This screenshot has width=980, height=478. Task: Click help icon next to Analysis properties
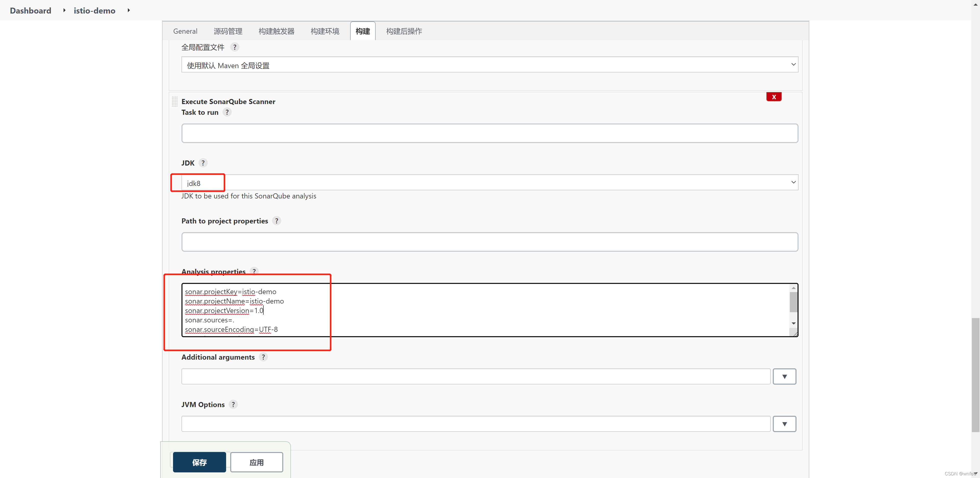[254, 271]
